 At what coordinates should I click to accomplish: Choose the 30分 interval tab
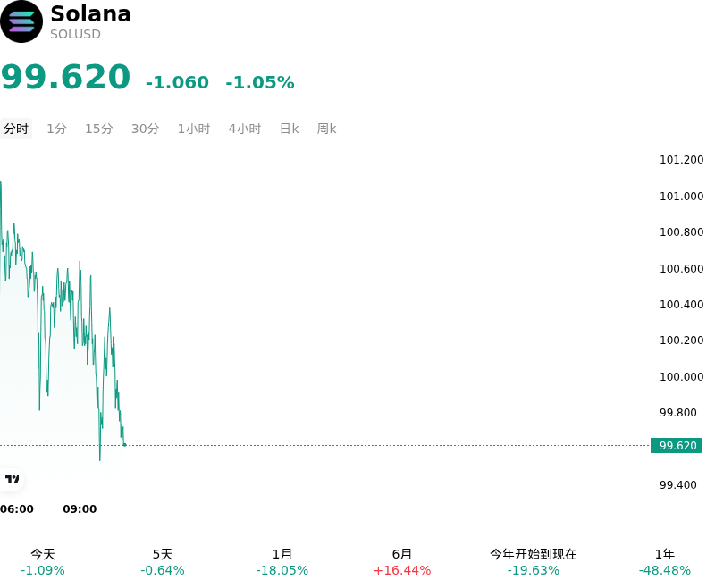[x=145, y=129]
